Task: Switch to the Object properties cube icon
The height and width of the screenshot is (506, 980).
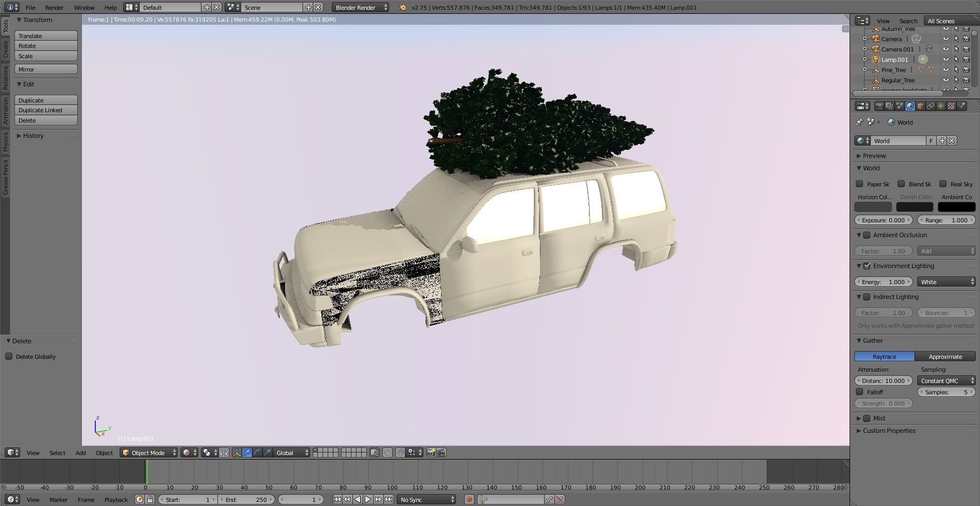Action: 920,106
